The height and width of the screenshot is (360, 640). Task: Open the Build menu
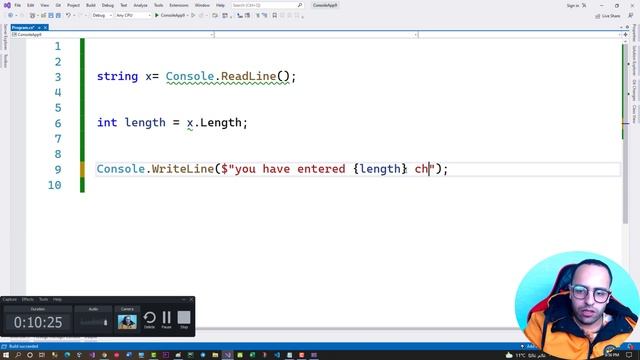click(91, 5)
